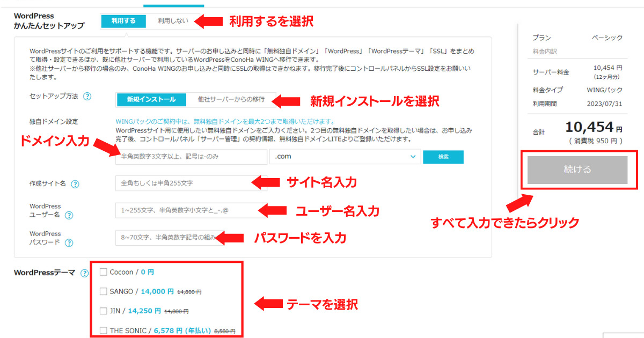Click the 消費税 950 円 tax note
Image resolution: width=644 pixels, height=338 pixels.
[x=596, y=141]
